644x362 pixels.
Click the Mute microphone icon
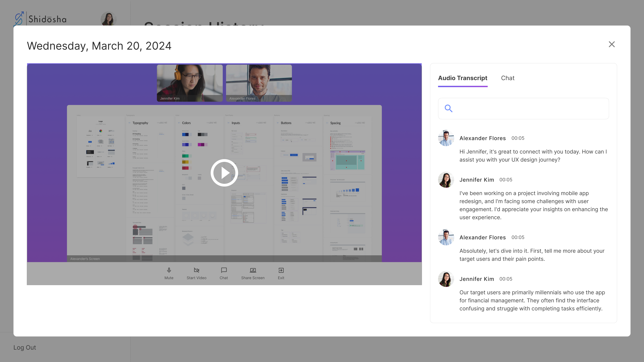point(169,270)
